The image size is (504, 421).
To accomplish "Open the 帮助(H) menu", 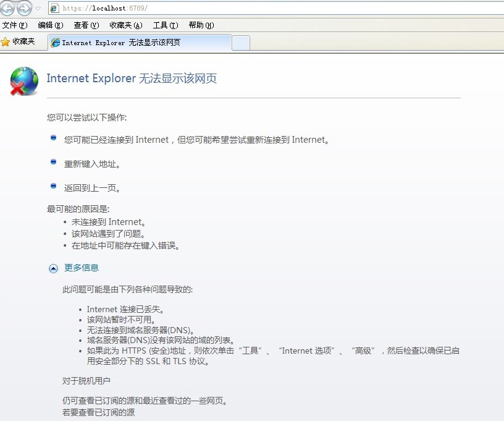I will click(x=201, y=25).
